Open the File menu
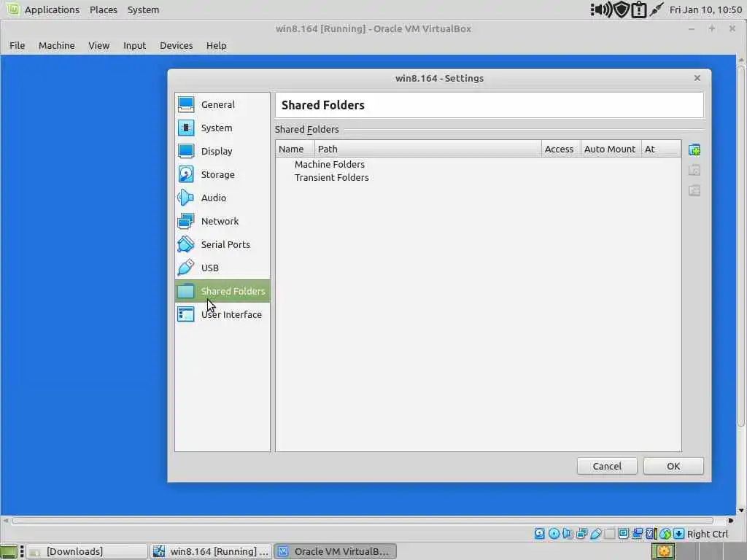This screenshot has height=560, width=747. (18, 45)
